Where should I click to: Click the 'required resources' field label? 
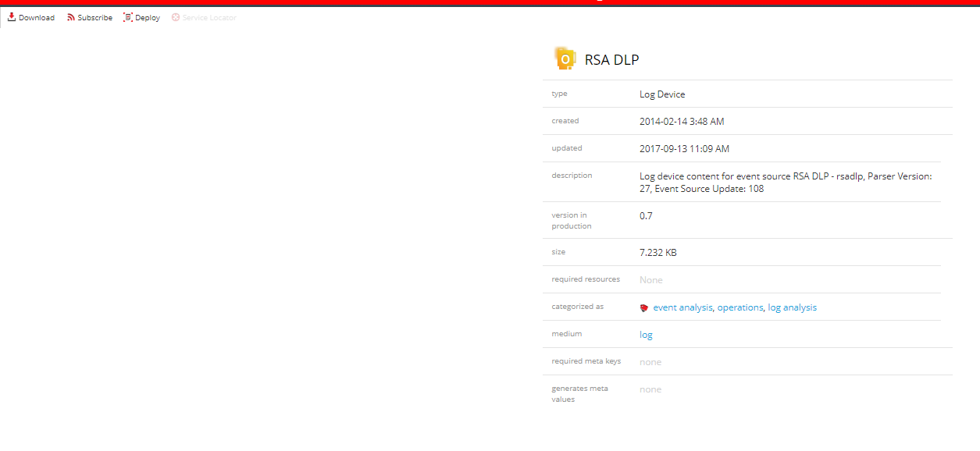pyautogui.click(x=586, y=279)
